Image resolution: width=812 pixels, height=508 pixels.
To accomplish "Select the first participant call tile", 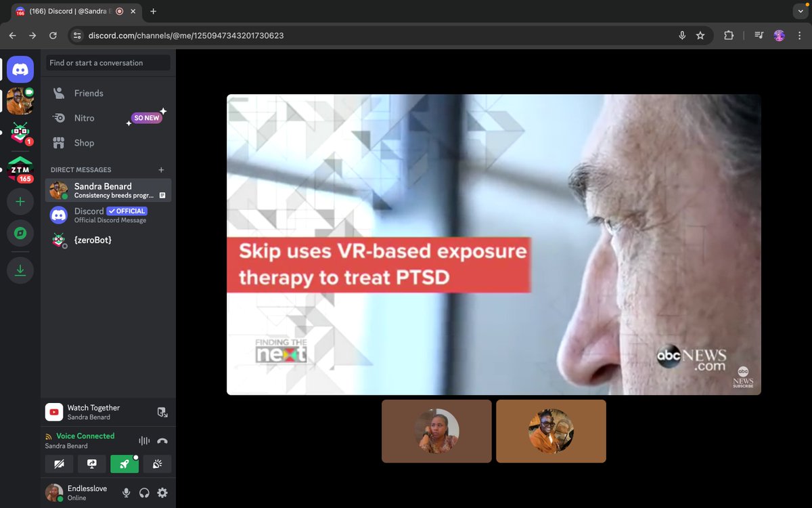I will 436,431.
